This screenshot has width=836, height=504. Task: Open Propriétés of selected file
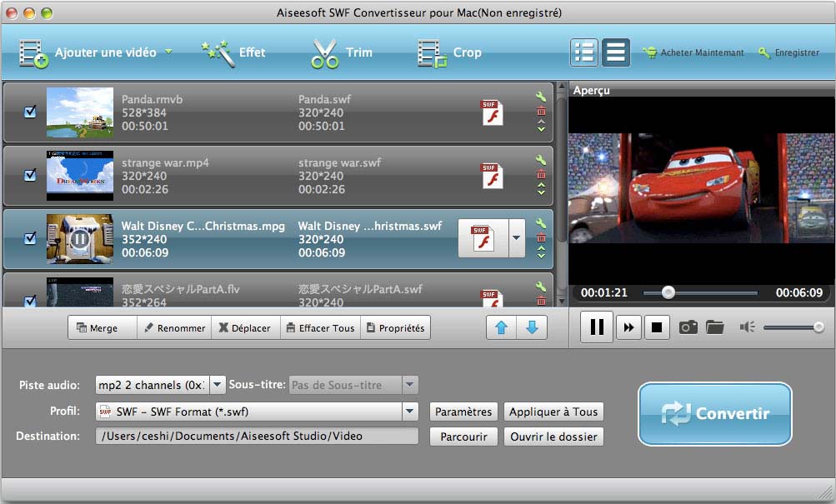pyautogui.click(x=396, y=327)
